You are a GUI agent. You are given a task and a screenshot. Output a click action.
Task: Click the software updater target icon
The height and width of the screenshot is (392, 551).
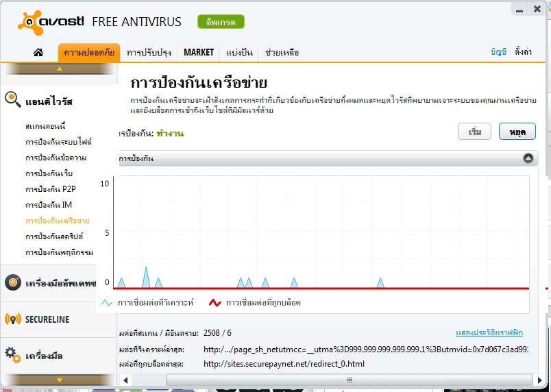click(x=13, y=282)
